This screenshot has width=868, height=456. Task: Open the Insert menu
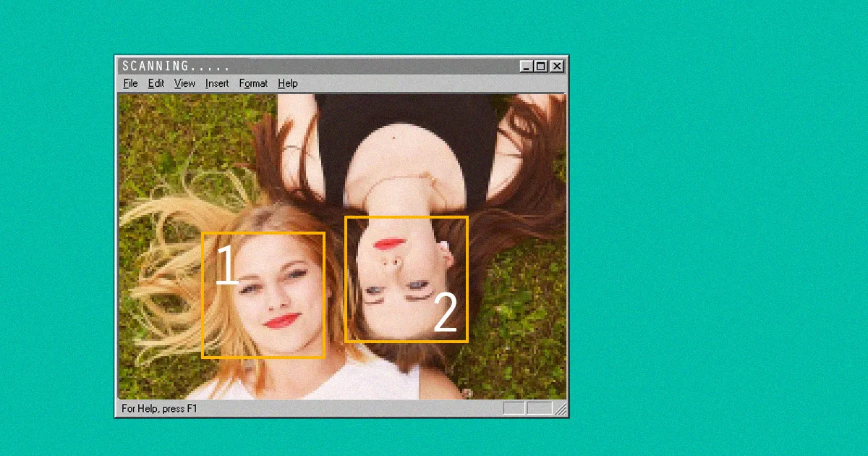pos(217,83)
